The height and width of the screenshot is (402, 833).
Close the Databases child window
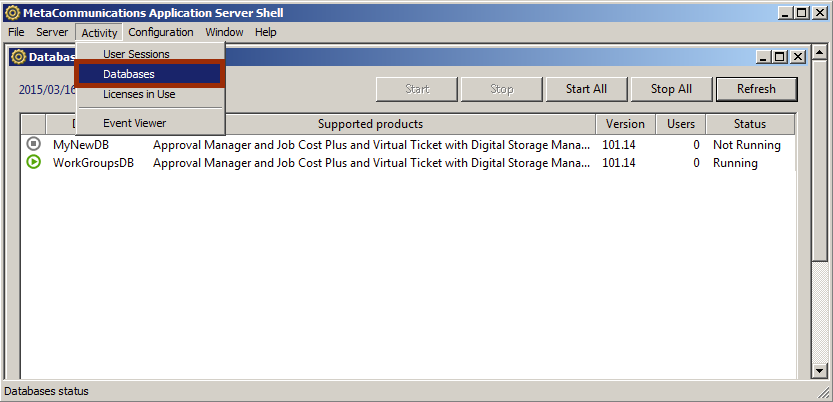pos(798,57)
